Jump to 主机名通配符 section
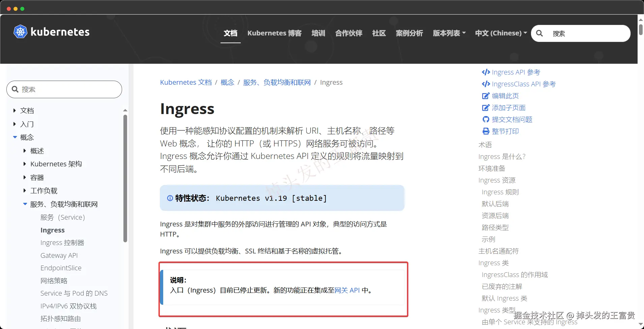 499,251
